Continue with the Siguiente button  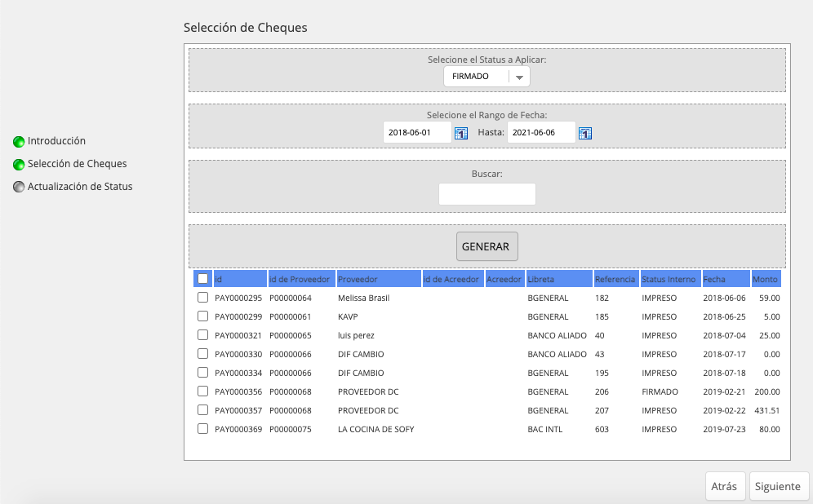(778, 486)
